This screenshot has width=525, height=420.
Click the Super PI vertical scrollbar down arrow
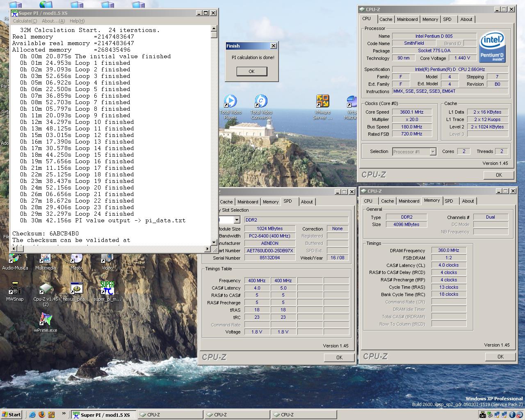click(214, 242)
